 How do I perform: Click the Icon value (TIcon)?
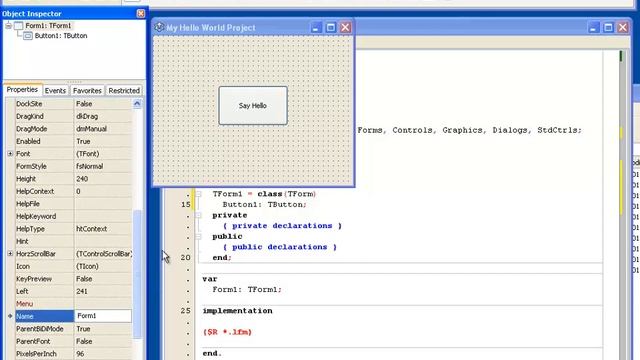(87, 267)
